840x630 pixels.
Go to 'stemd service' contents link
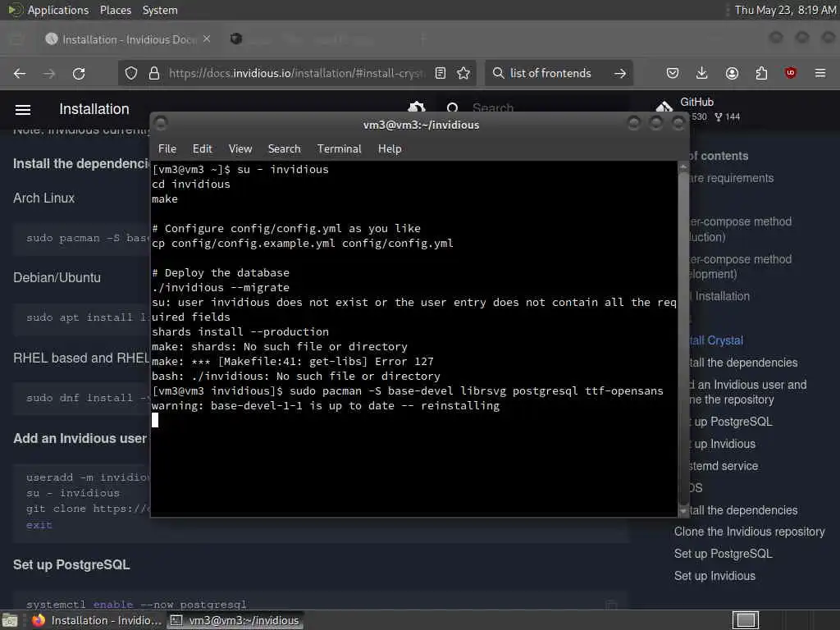pyautogui.click(x=724, y=466)
